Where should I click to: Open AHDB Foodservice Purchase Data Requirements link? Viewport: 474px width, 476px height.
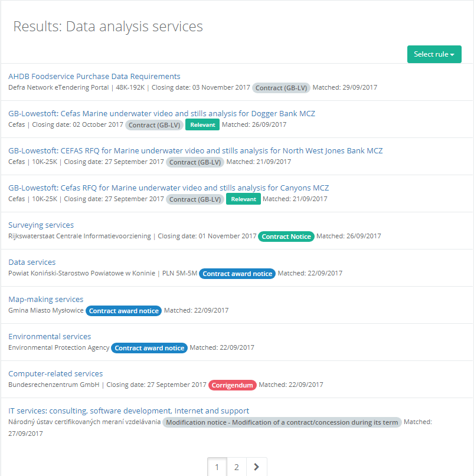click(94, 76)
